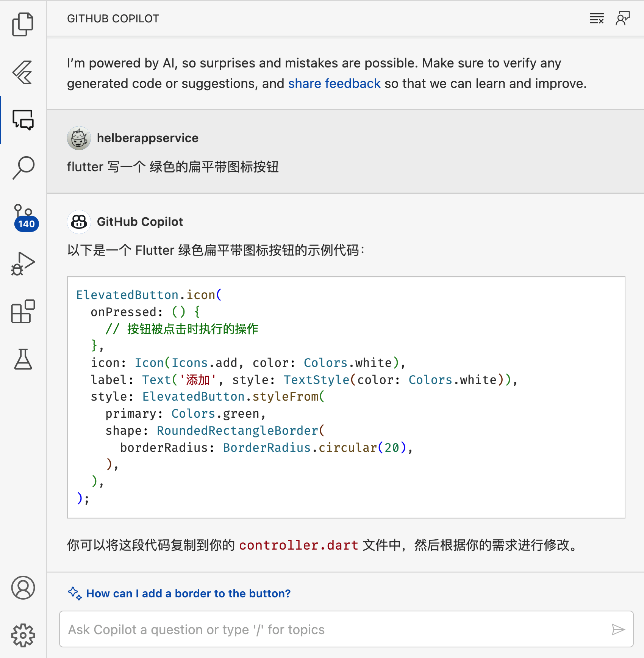Open the Run and Debug view
Viewport: 644px width, 658px height.
coord(23,263)
